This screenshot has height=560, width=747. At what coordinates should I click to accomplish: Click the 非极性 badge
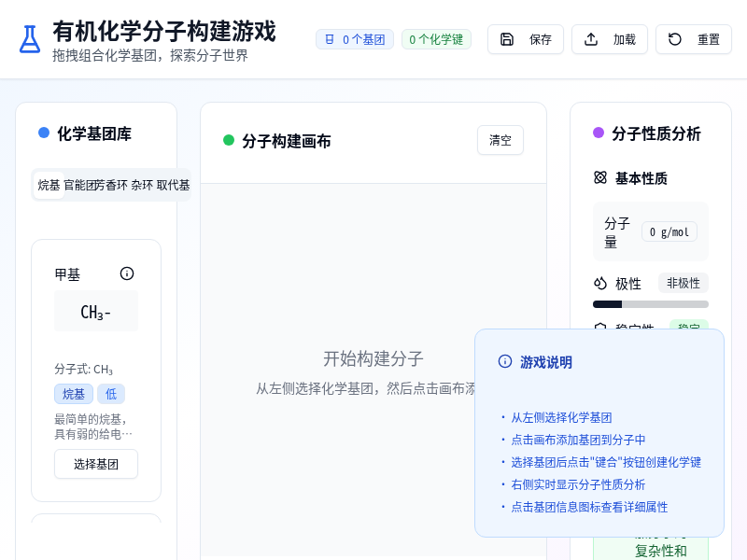click(x=684, y=283)
